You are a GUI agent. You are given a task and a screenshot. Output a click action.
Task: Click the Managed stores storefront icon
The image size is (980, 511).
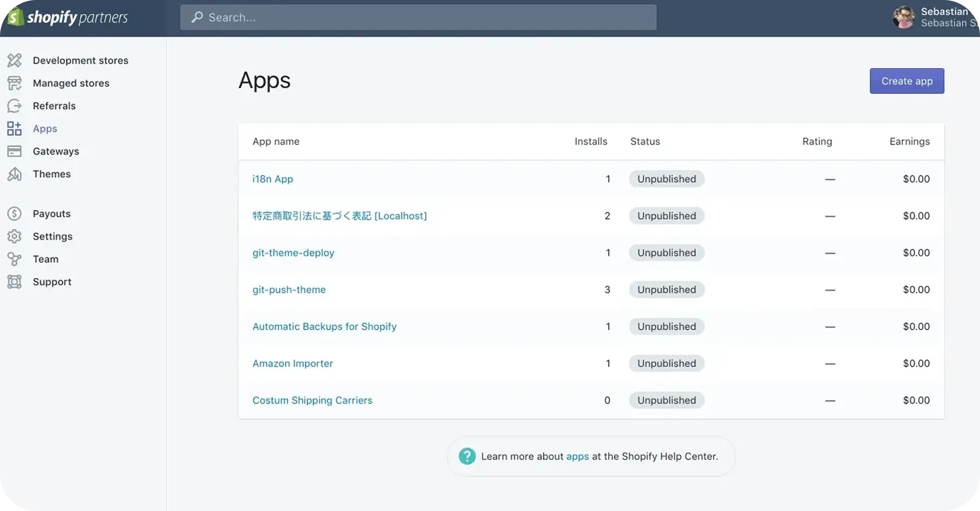pos(15,83)
